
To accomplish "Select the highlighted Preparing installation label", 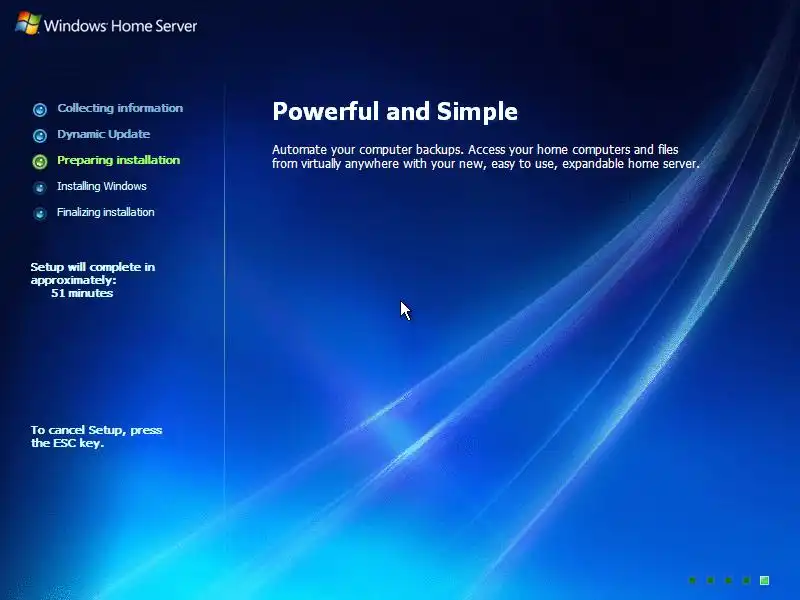I will click(118, 160).
